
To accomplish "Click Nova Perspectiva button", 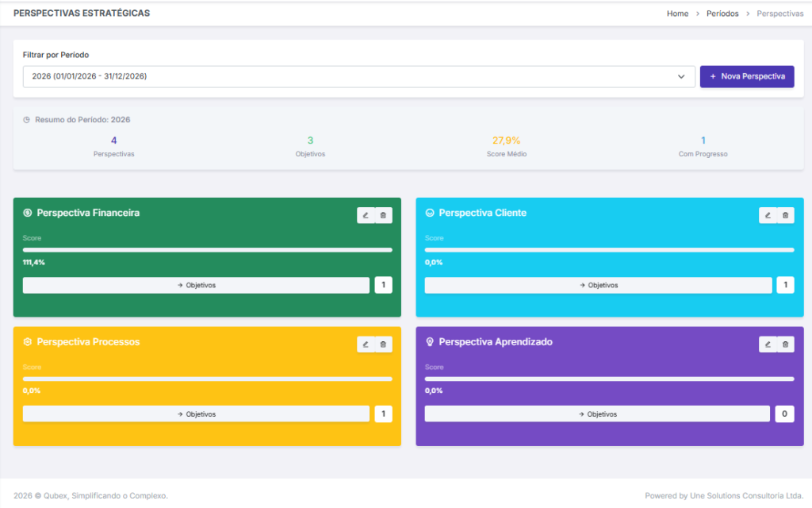I will click(746, 76).
